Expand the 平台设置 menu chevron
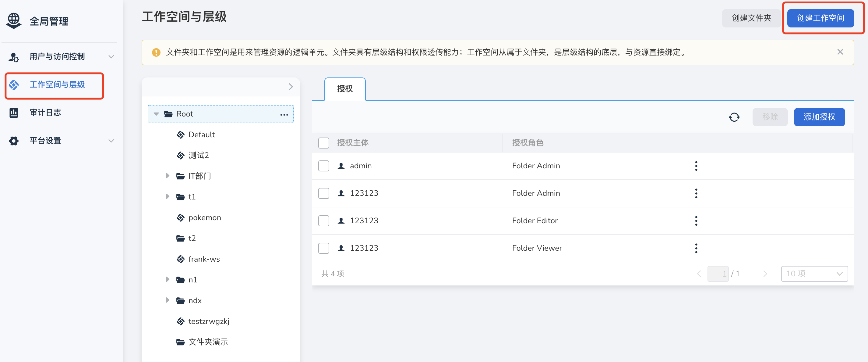868x362 pixels. coord(111,141)
